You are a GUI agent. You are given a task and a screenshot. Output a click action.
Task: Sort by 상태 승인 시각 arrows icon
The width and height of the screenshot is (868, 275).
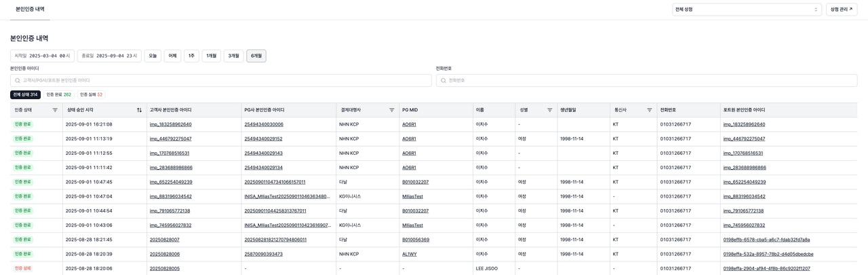(x=139, y=110)
